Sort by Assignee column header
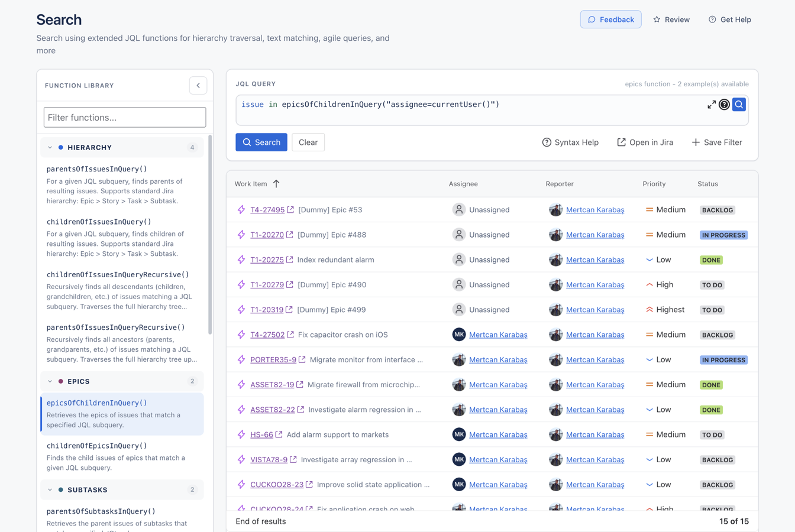Screen dimensions: 795x532 [x=463, y=184]
